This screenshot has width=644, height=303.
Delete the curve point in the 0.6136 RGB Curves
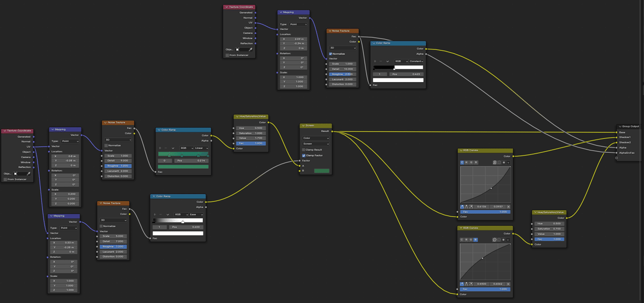508,207
